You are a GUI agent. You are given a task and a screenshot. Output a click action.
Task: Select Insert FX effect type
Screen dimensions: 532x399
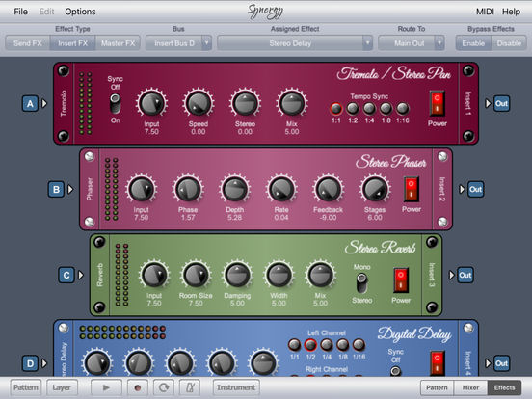[72, 43]
